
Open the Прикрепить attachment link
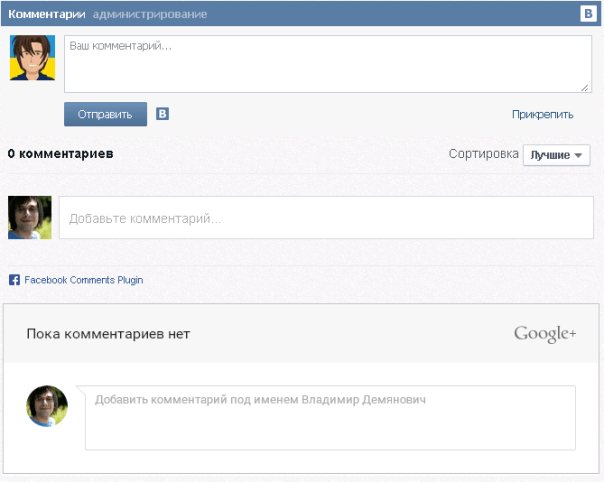click(542, 114)
